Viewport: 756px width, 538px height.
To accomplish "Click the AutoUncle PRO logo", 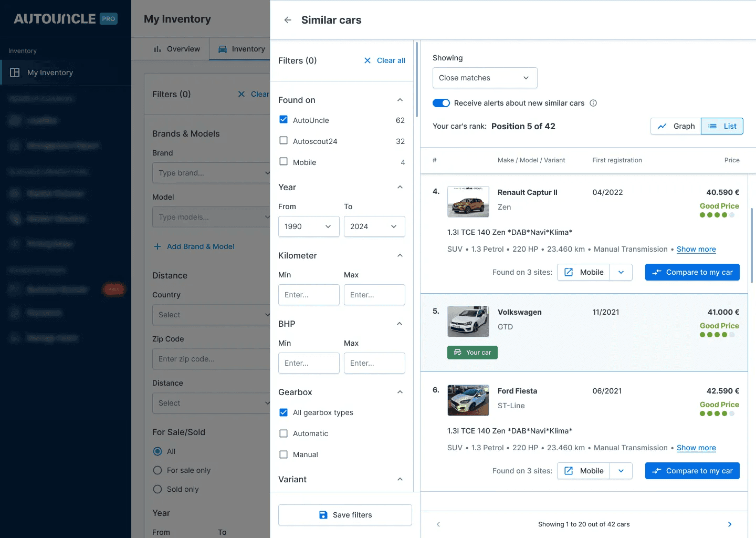I will (x=66, y=19).
